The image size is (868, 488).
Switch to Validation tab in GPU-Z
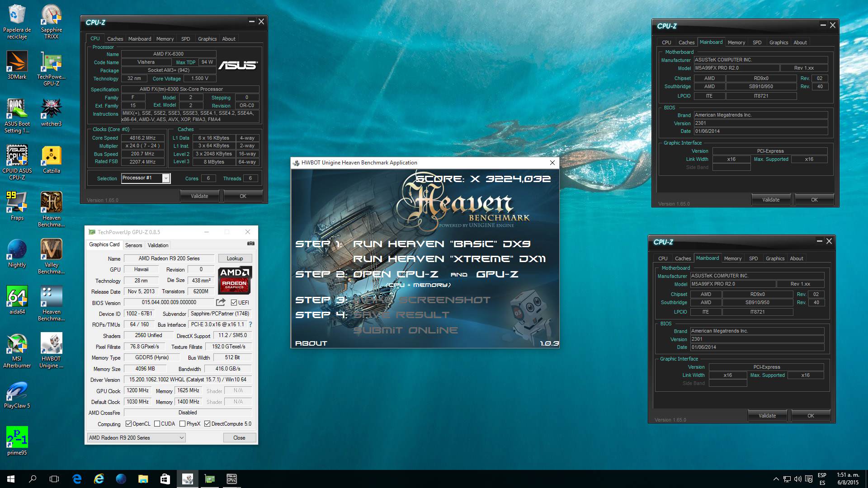coord(158,245)
